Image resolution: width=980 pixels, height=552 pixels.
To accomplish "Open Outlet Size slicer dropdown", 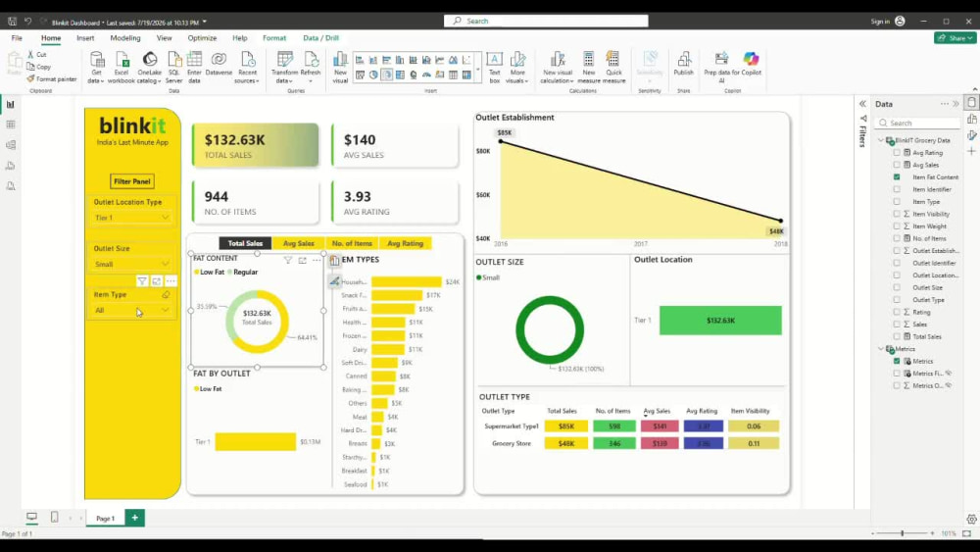I will point(132,264).
